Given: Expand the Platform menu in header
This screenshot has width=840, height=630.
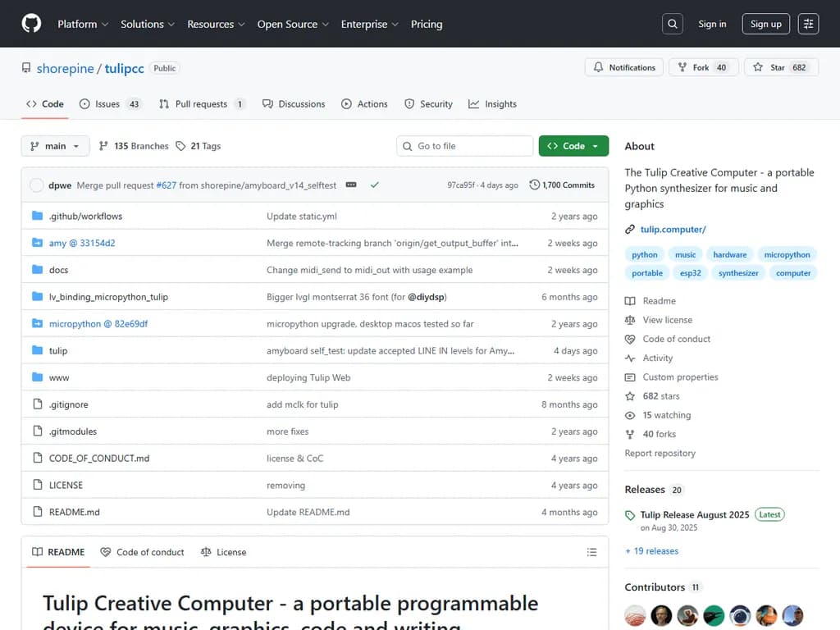Looking at the screenshot, I should point(83,24).
